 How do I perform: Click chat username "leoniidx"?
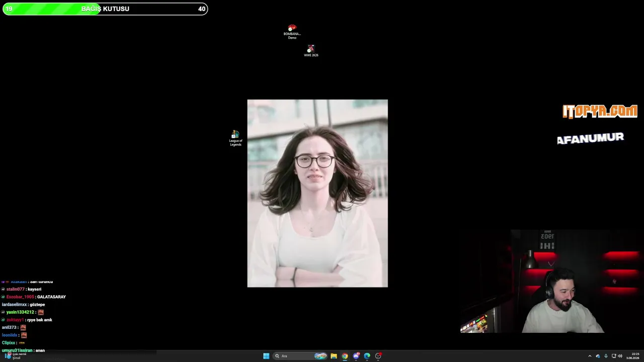[10, 335]
